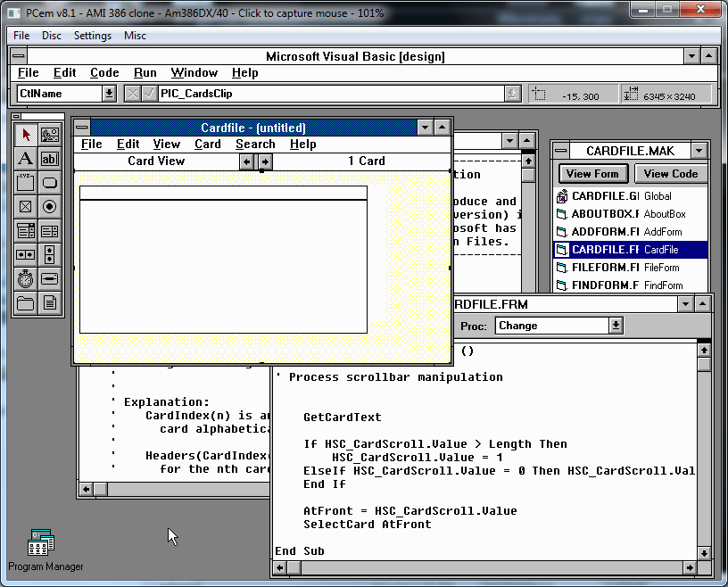728x587 pixels.
Task: Open Visual Basic Run menu
Action: click(x=145, y=73)
